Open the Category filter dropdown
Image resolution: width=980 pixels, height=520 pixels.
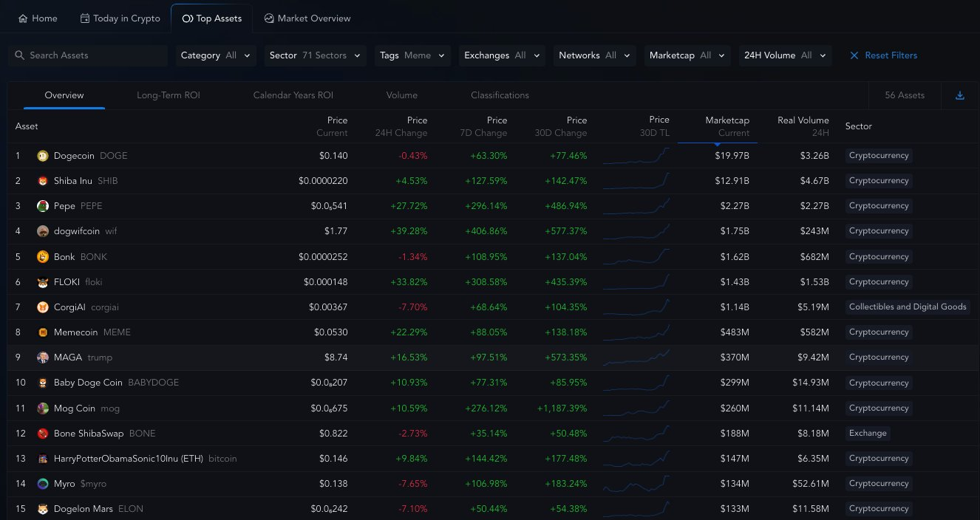pos(217,55)
